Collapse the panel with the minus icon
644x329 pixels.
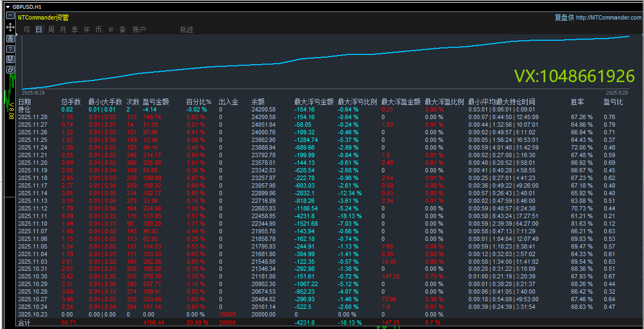[x=10, y=16]
